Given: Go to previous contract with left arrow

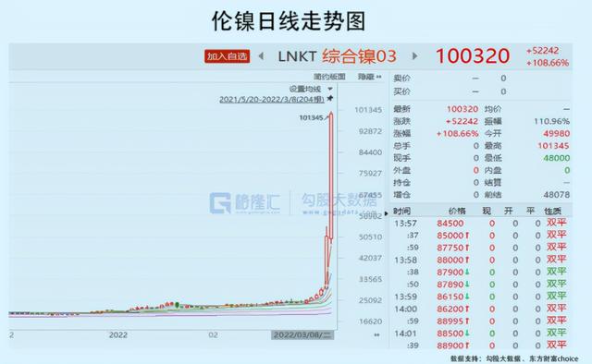Looking at the screenshot, I should [261, 56].
